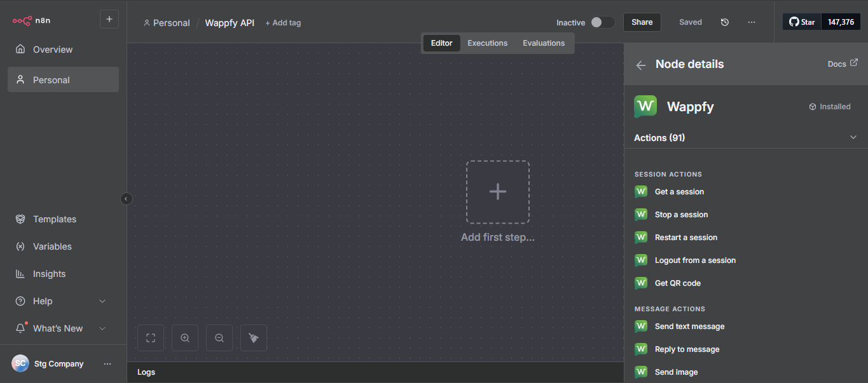
Task: Click the Overview home icon
Action: (20, 50)
